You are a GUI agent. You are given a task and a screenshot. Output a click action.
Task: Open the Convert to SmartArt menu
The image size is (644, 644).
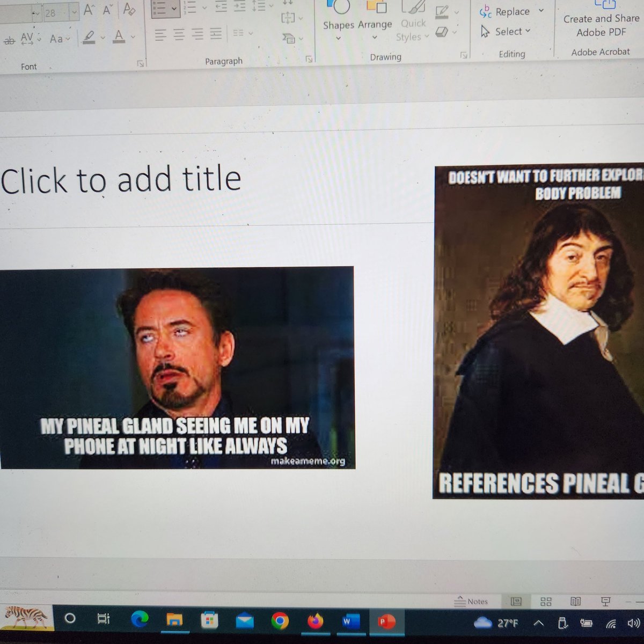click(292, 39)
